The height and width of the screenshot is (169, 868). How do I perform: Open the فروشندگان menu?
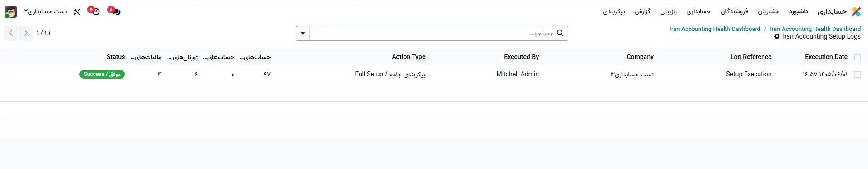(734, 11)
